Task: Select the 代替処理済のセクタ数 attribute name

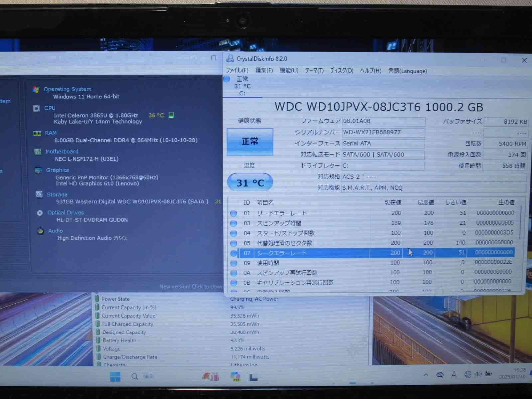Action: click(284, 243)
